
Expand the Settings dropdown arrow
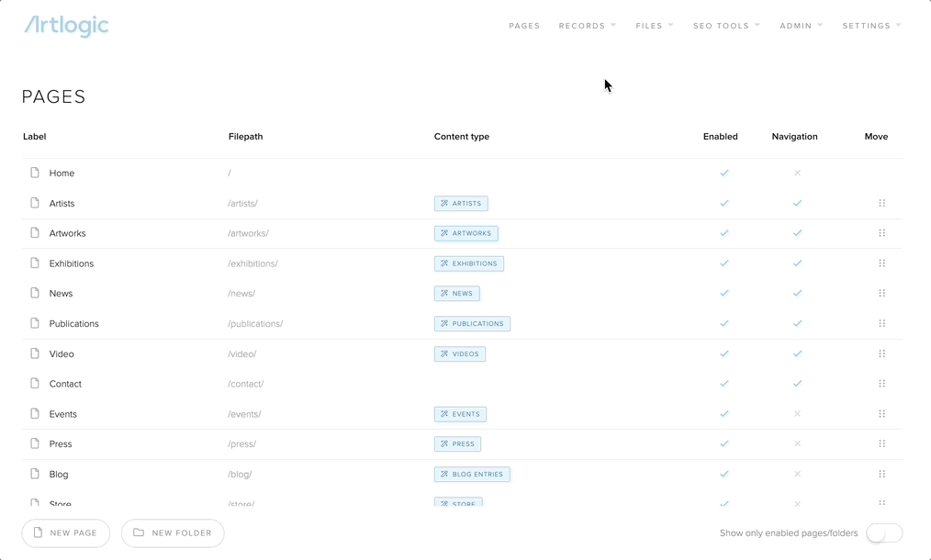898,25
